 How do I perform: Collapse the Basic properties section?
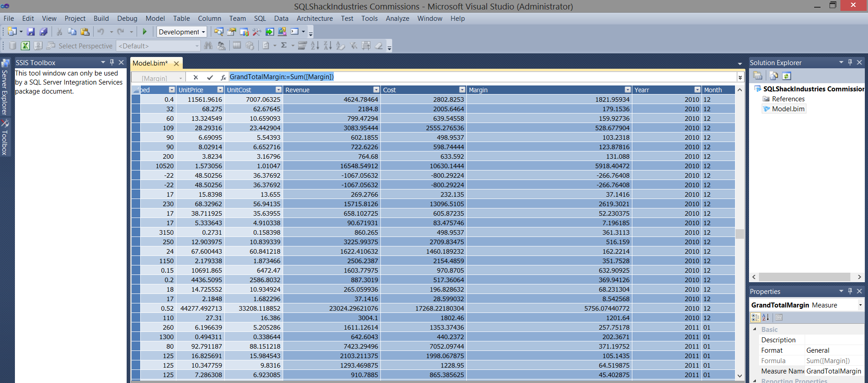tap(754, 329)
